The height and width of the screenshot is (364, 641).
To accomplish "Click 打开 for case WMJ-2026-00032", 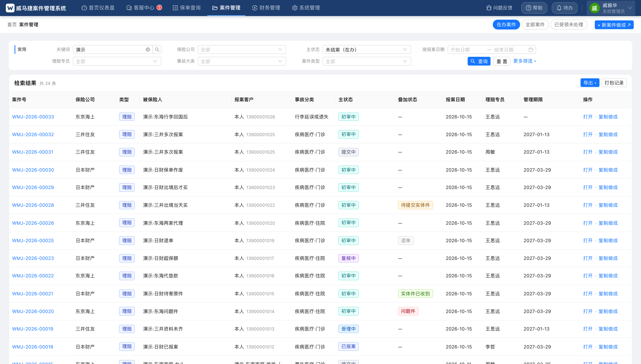I will pos(588,134).
